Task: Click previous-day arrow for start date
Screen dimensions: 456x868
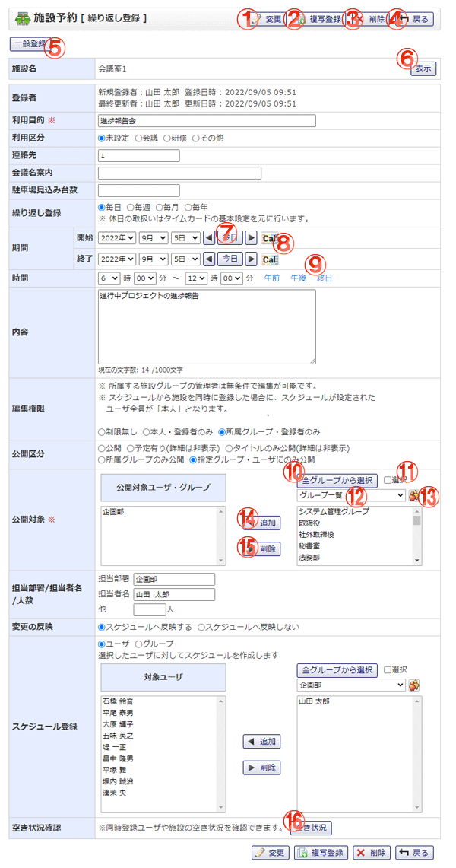Action: [x=210, y=238]
